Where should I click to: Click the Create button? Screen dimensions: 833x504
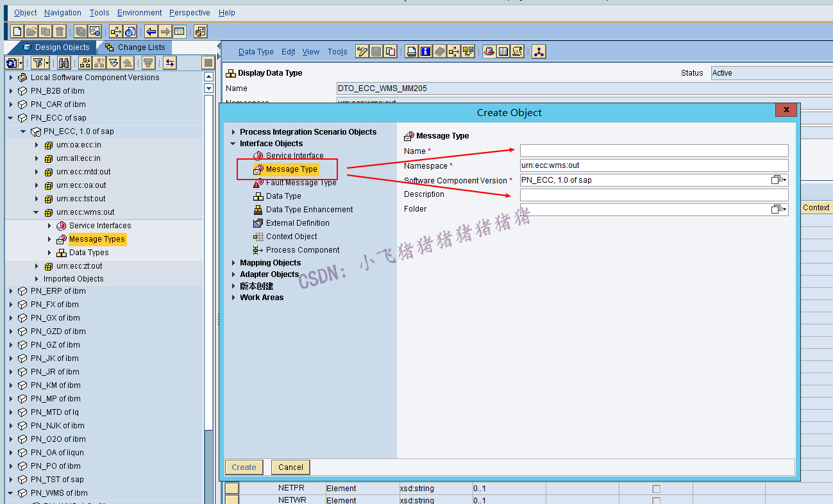pyautogui.click(x=244, y=467)
